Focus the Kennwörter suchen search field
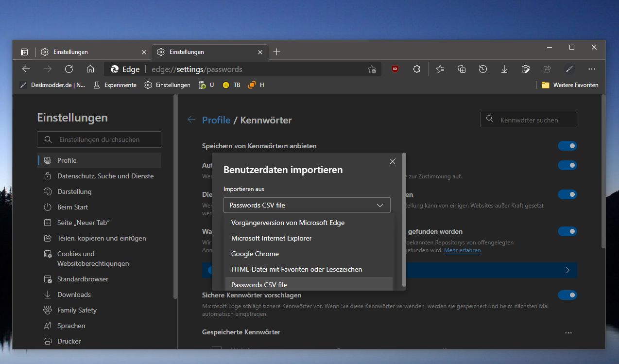The width and height of the screenshot is (619, 364). [529, 120]
